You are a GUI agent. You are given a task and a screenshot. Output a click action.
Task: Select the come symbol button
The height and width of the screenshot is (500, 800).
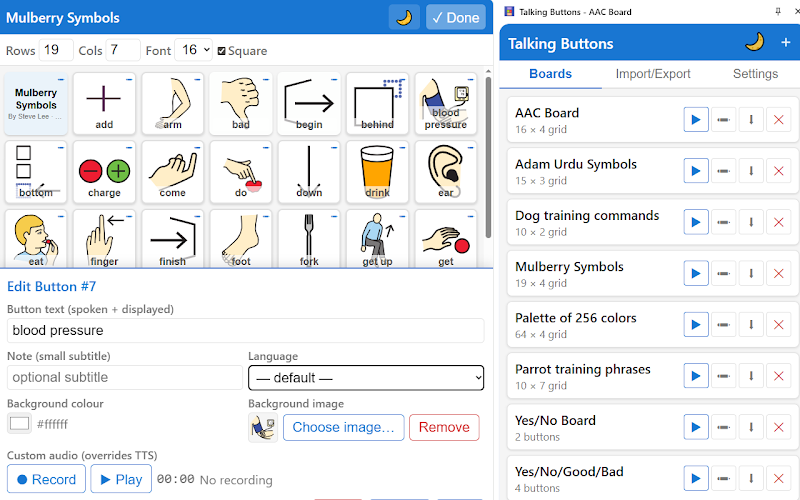(x=172, y=172)
